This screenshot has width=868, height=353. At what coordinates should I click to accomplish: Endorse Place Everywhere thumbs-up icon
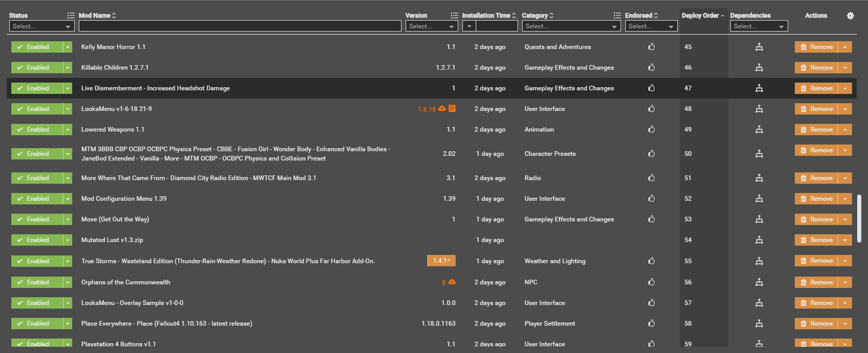[652, 323]
